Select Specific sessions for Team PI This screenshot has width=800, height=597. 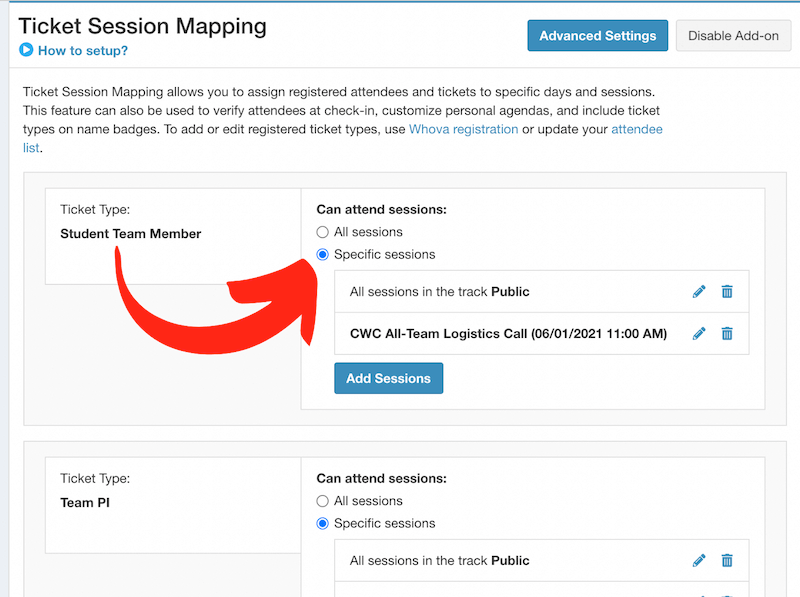[323, 523]
